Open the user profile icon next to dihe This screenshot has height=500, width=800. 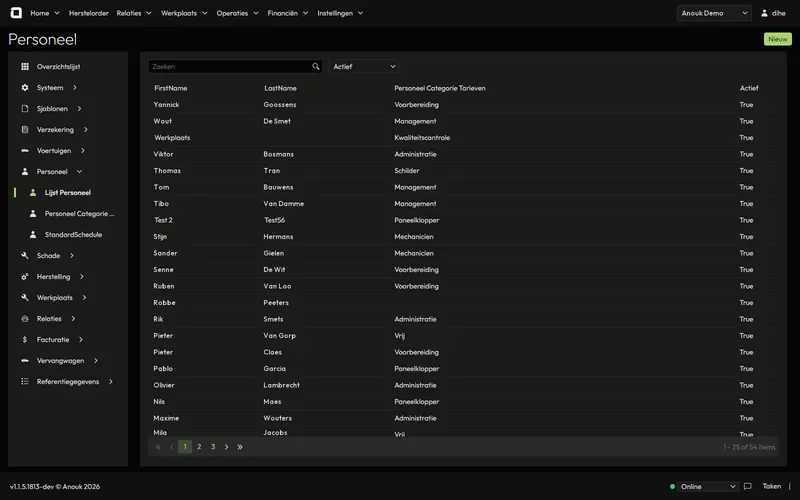pos(764,13)
